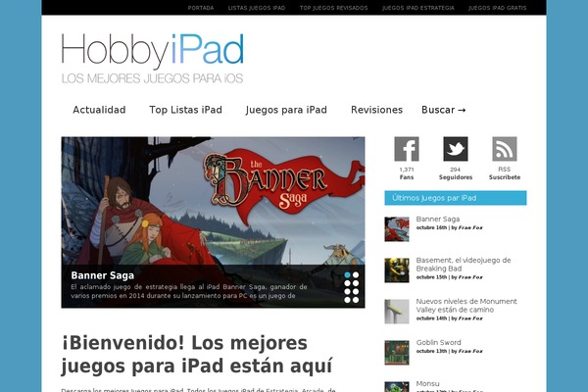Image resolution: width=588 pixels, height=392 pixels.
Task: Open the Top Listas iPad menu
Action: (185, 110)
